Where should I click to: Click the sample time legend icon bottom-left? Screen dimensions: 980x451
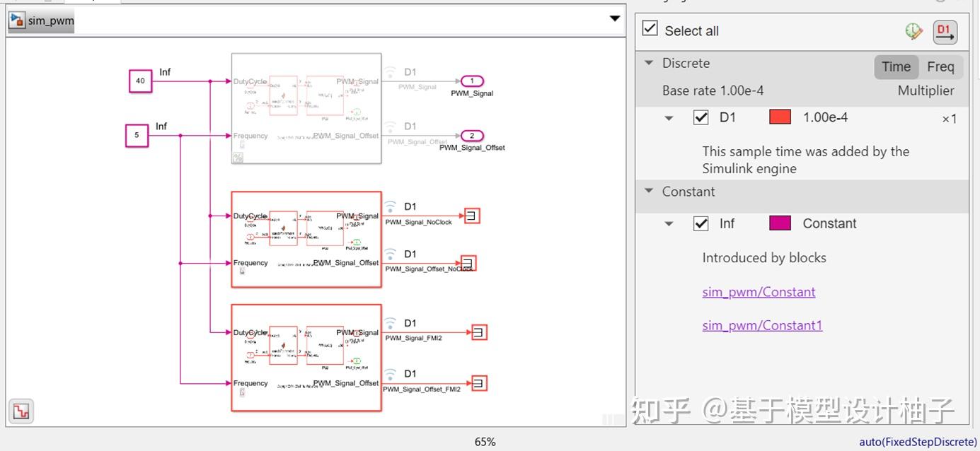[x=21, y=411]
